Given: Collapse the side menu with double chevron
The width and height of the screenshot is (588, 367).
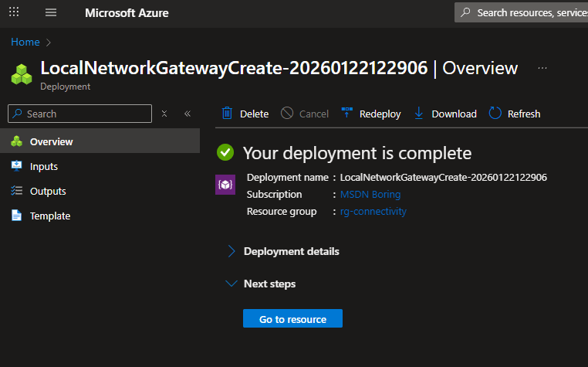Looking at the screenshot, I should [x=188, y=114].
